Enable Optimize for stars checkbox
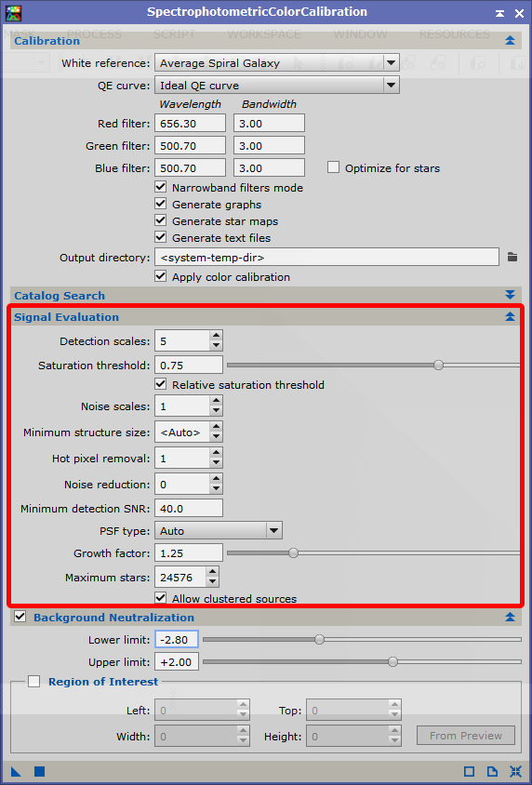Image resolution: width=532 pixels, height=785 pixels. 333,167
